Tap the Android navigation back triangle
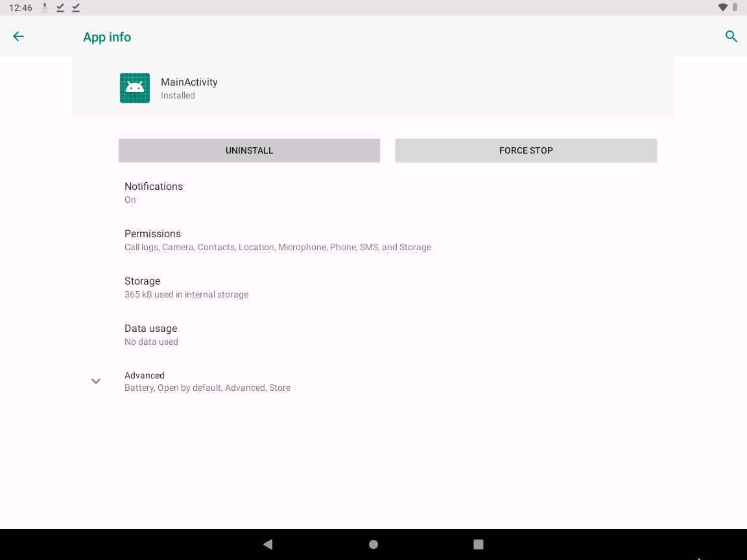 coord(268,544)
